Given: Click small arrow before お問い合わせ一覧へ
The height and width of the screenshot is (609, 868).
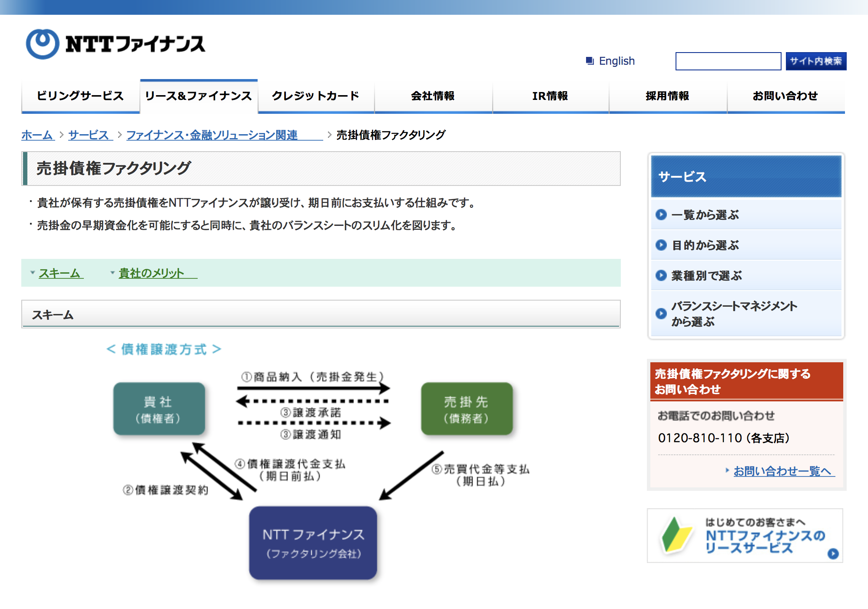Looking at the screenshot, I should [x=727, y=470].
